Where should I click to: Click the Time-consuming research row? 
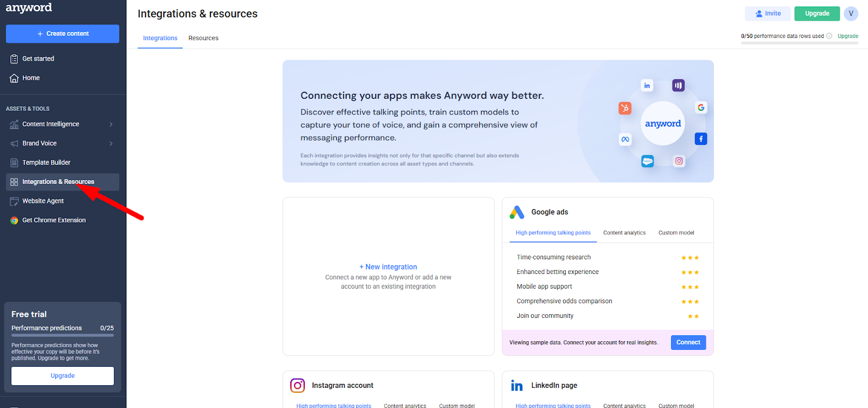pyautogui.click(x=608, y=258)
